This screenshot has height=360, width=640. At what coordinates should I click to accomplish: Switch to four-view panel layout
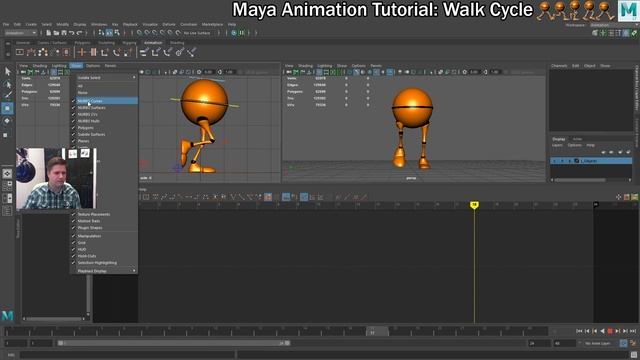coord(7,186)
